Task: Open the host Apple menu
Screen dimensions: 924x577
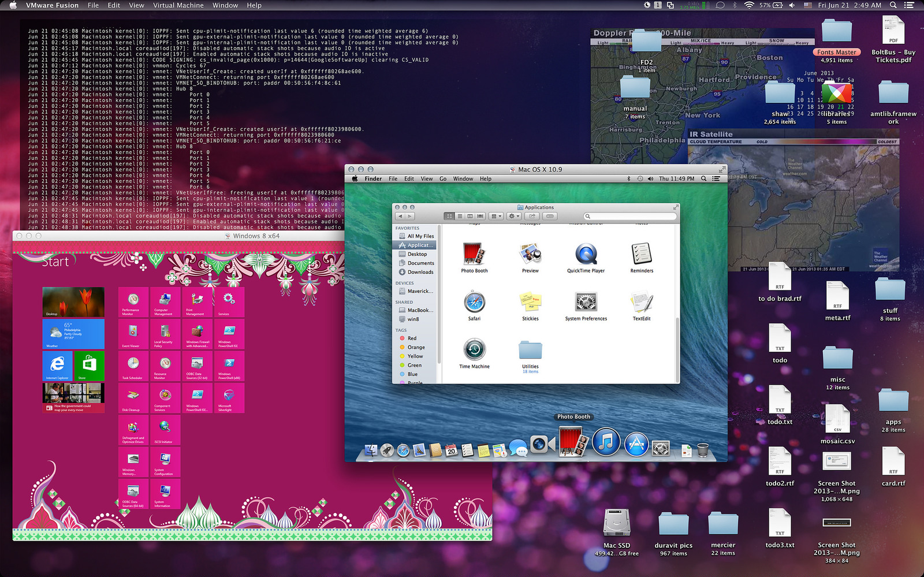Action: click(x=13, y=5)
